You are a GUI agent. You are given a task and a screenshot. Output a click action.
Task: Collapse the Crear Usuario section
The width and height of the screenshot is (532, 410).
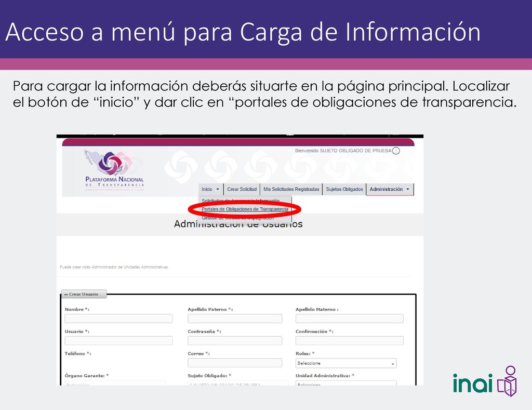[x=84, y=294]
